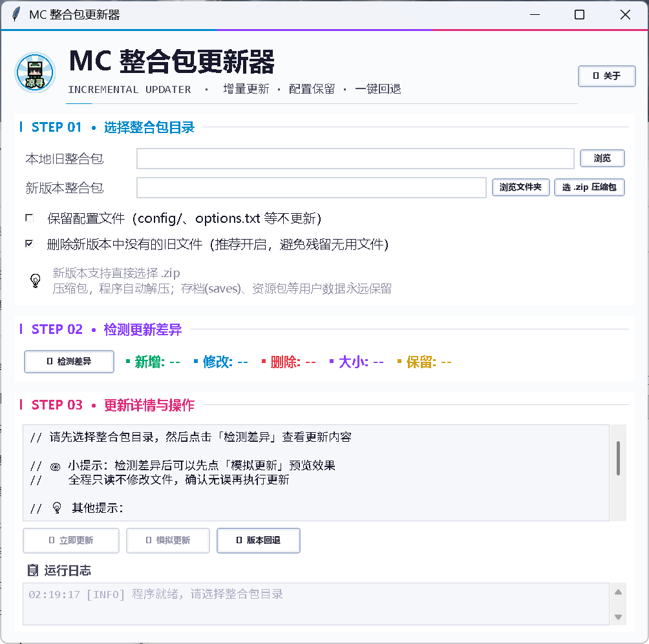Click the target icon beside 小提示

[x=55, y=467]
